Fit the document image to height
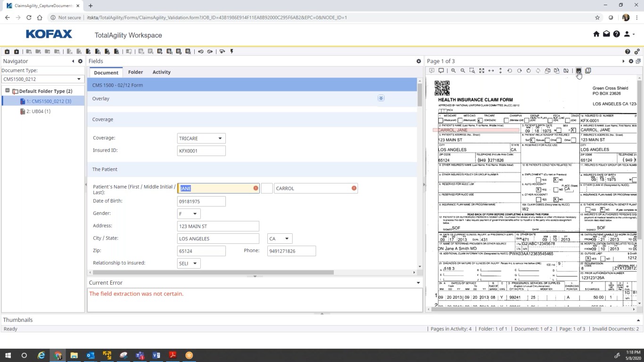 coord(500,71)
